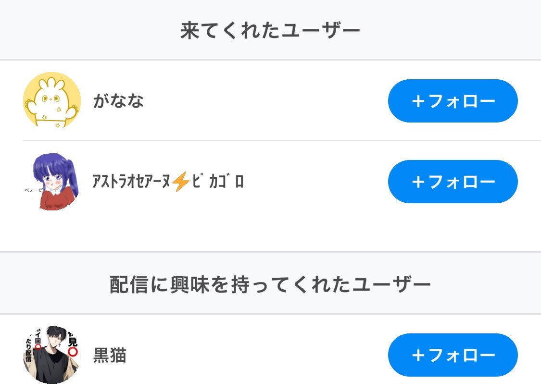Tap the フォロー text in がなな's row
Image resolution: width=541 pixels, height=392 pixels.
pyautogui.click(x=461, y=101)
